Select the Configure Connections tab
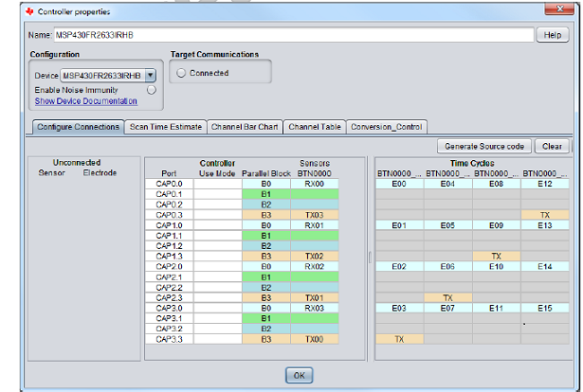 (78, 126)
